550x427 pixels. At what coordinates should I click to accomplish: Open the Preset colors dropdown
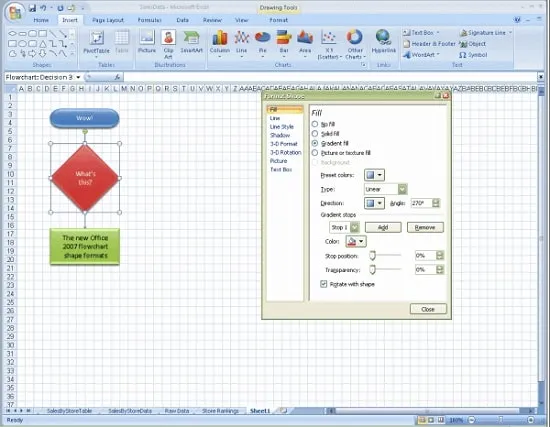374,175
